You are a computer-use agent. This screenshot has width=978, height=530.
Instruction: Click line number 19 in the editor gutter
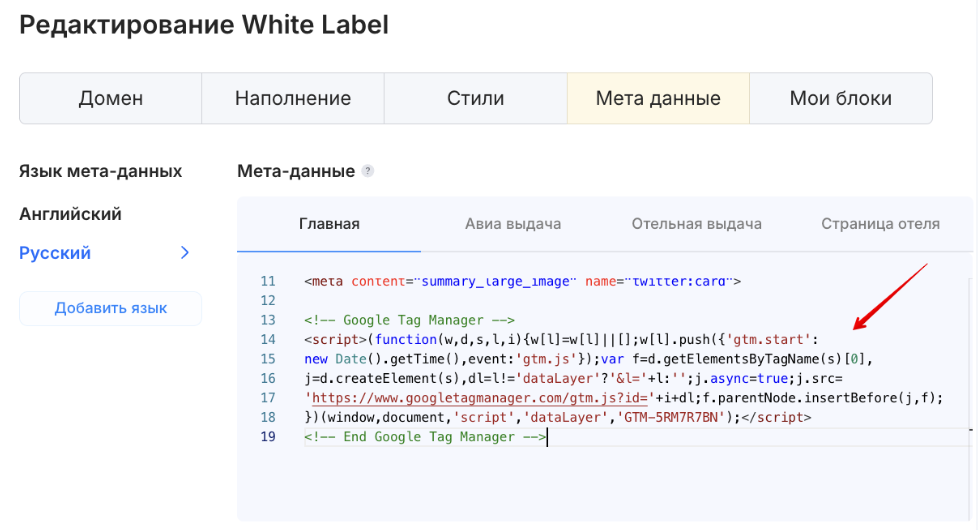268,436
